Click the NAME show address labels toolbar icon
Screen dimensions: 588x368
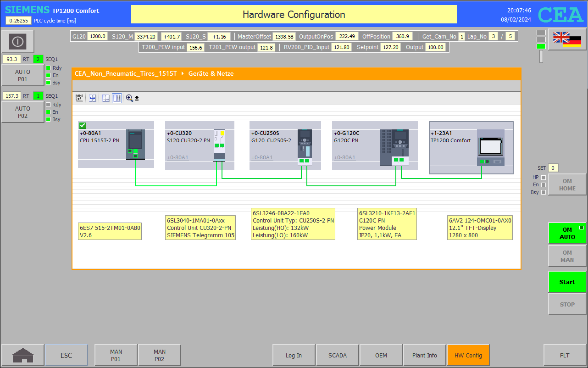click(79, 98)
